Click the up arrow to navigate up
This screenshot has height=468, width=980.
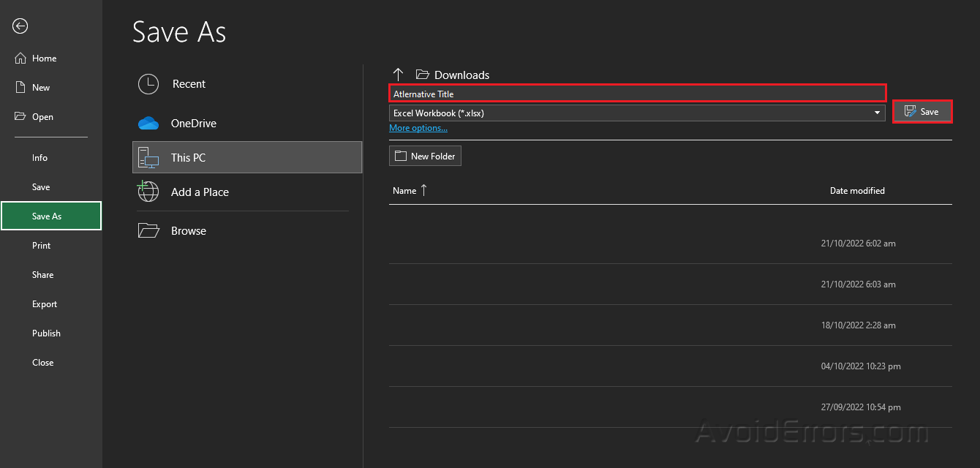coord(398,74)
